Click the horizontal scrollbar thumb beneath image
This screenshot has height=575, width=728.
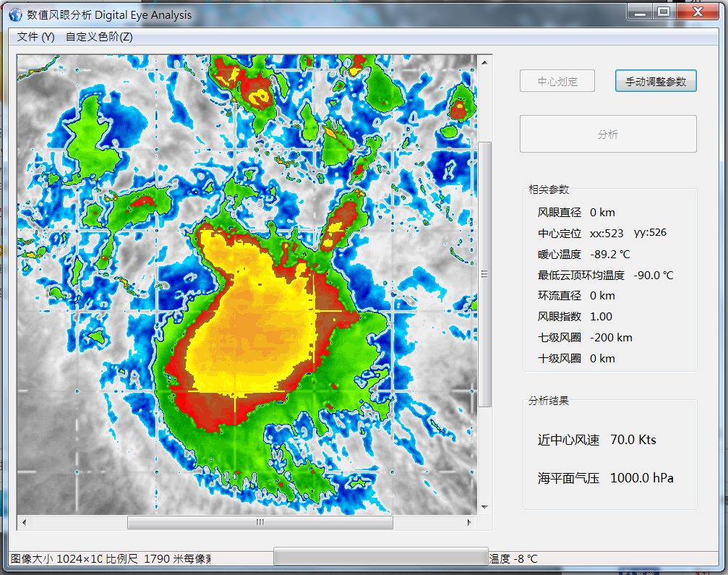pos(260,522)
